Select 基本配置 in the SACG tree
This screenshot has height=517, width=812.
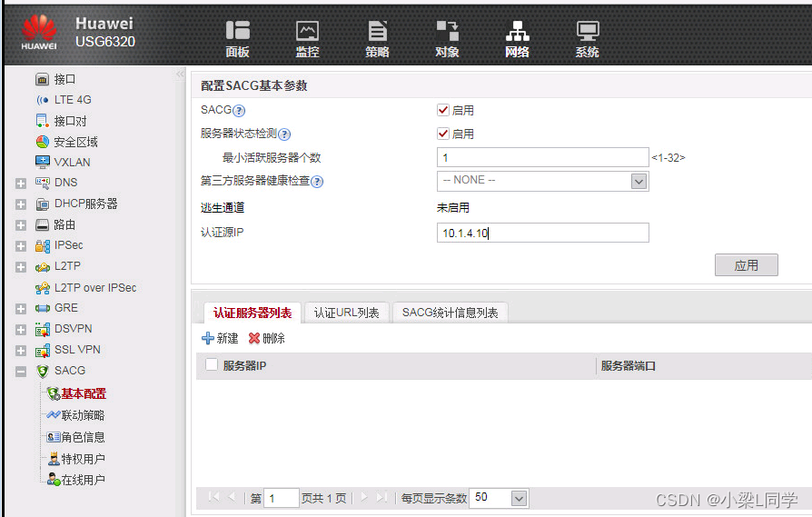click(x=84, y=393)
